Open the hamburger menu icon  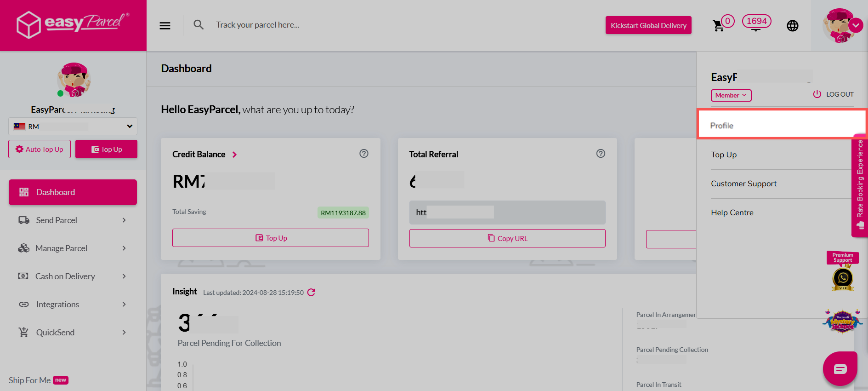coord(165,26)
